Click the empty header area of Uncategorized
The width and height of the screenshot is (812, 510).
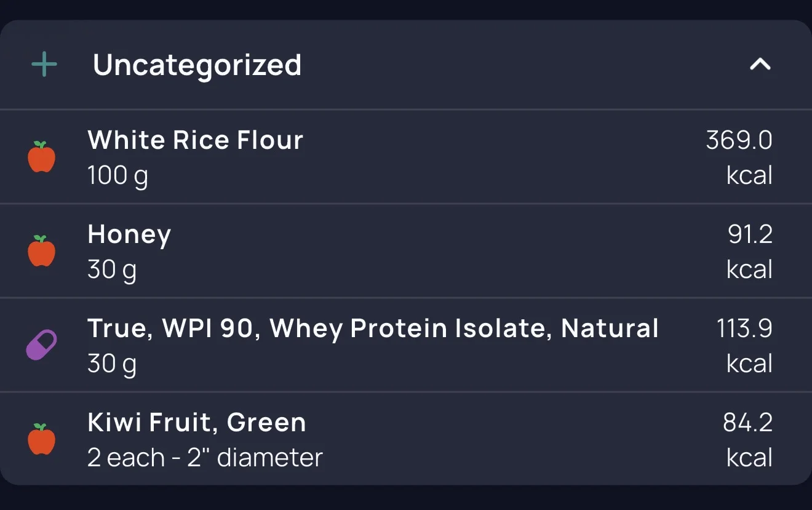523,65
